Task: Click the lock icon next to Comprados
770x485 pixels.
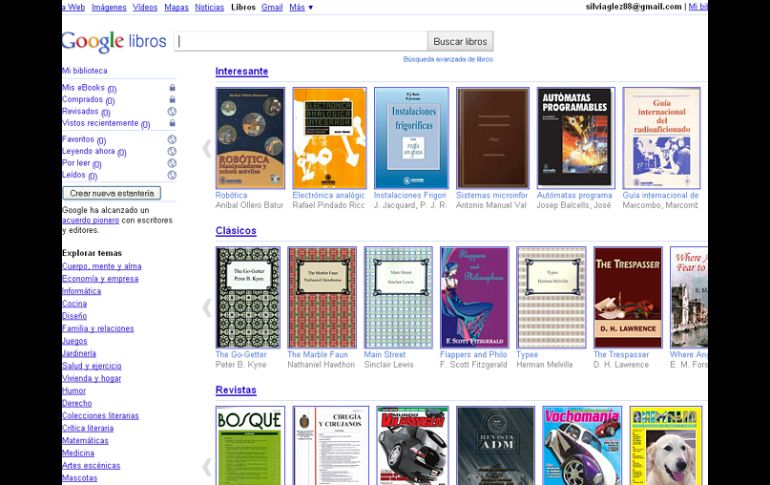Action: tap(172, 100)
